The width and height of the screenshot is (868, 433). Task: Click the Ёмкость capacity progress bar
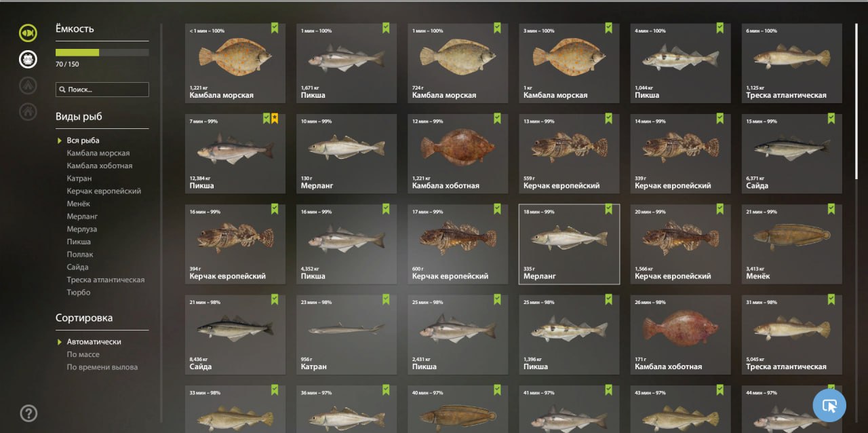102,52
